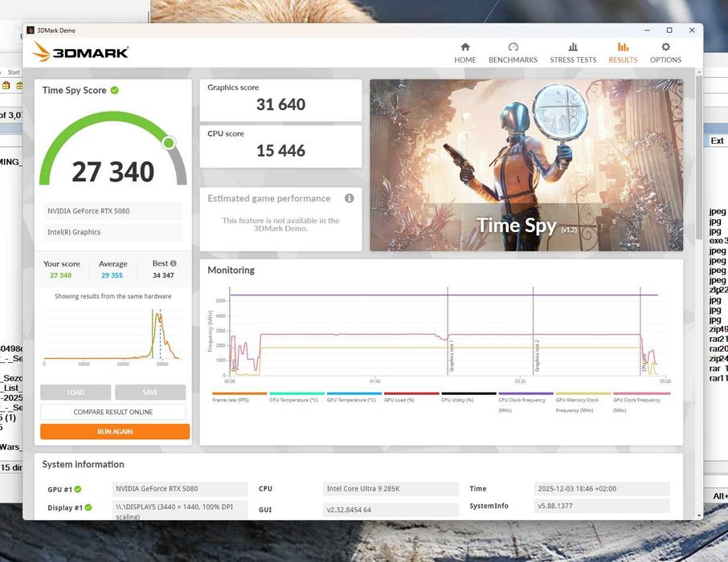The width and height of the screenshot is (728, 562).
Task: Click the CPU score value 15 446
Action: click(x=280, y=151)
